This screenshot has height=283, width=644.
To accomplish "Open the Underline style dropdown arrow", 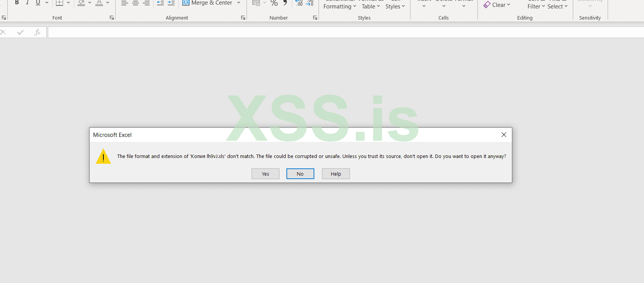I will 47,3.
